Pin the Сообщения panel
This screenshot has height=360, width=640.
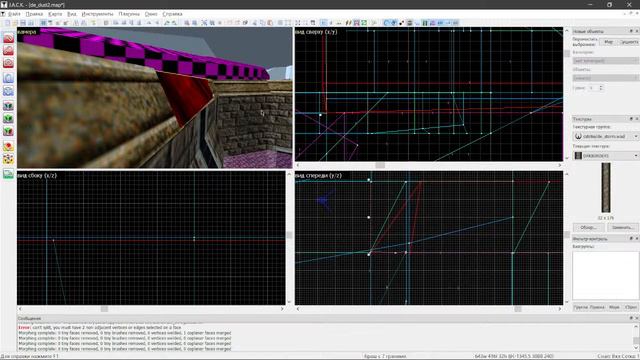(x=631, y=318)
